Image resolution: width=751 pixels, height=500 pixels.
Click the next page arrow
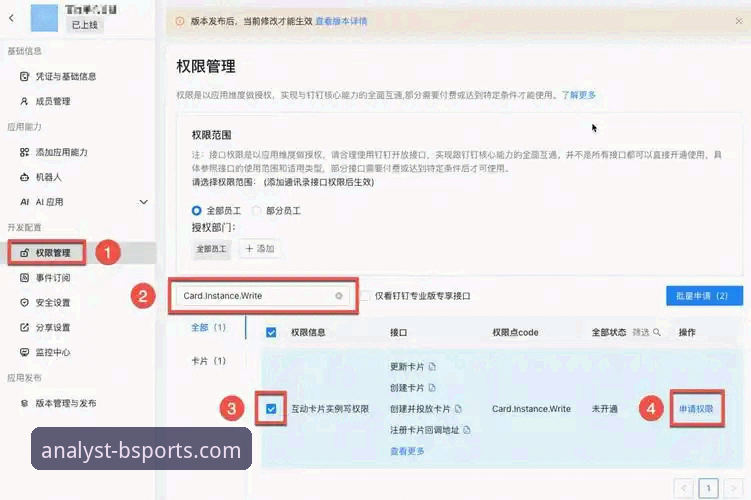[x=733, y=489]
